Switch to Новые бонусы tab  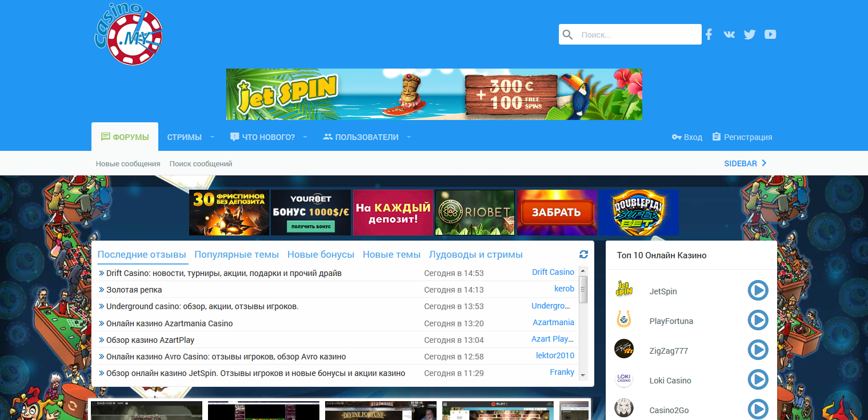click(x=321, y=254)
